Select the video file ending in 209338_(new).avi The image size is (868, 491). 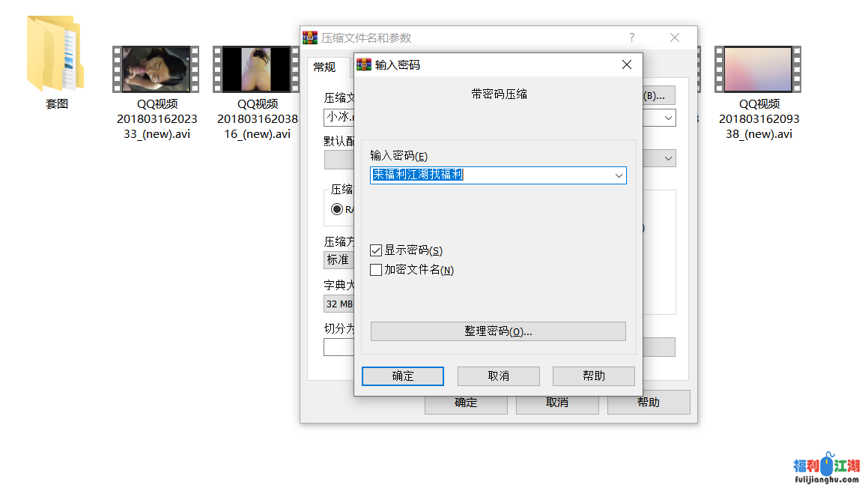tap(758, 69)
